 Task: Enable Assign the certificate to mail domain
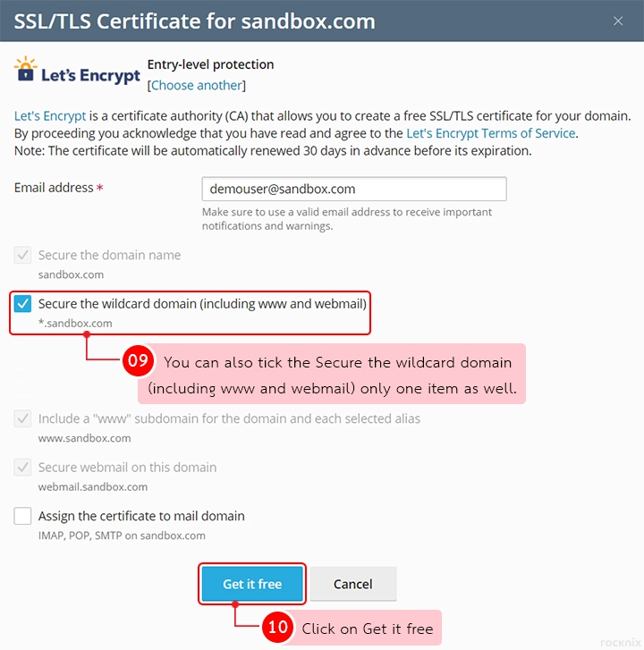[22, 516]
